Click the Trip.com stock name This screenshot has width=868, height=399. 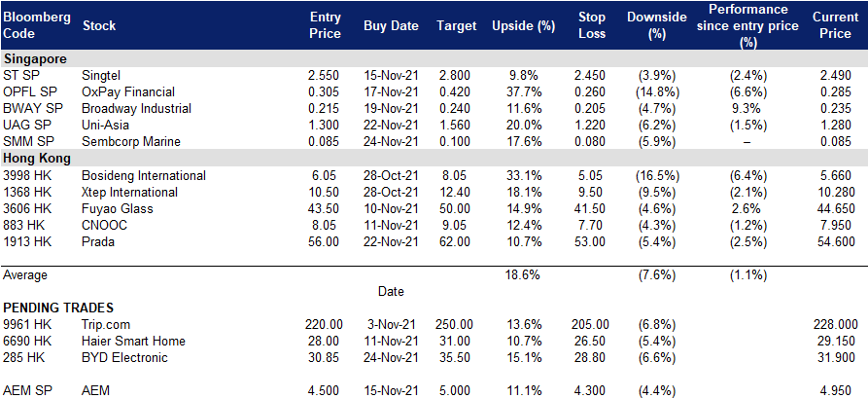click(x=105, y=324)
